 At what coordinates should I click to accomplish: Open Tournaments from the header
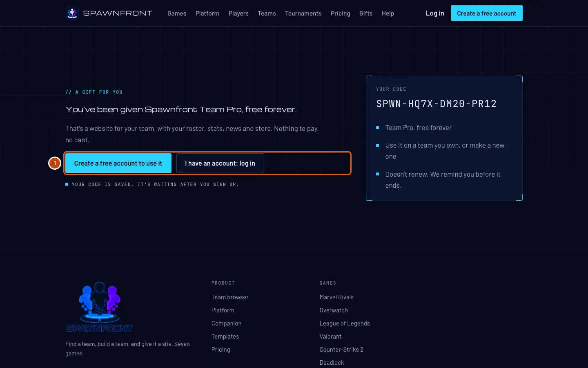point(303,13)
